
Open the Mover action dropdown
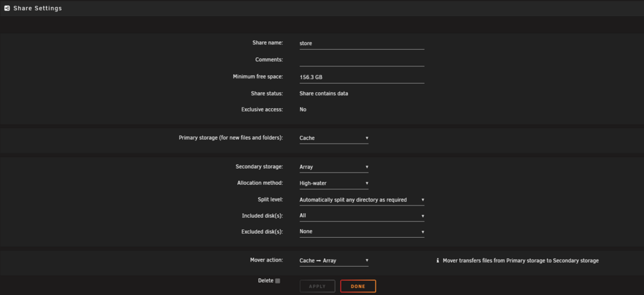[x=334, y=260]
